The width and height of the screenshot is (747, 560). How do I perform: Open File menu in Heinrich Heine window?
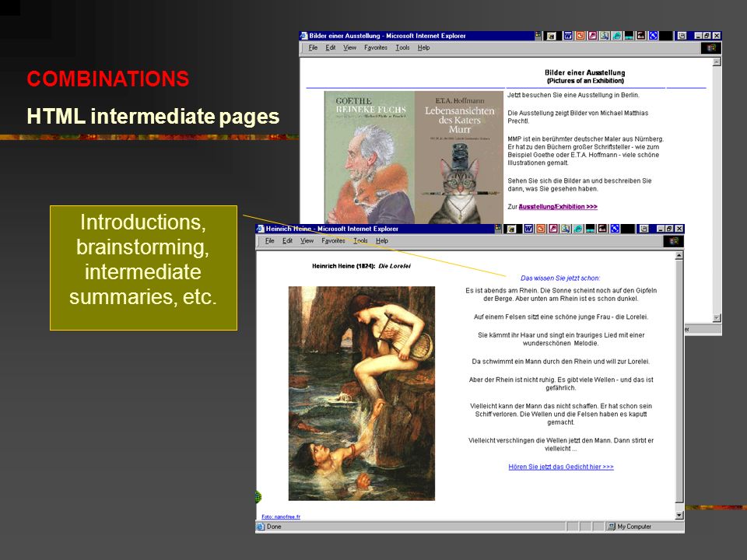270,241
